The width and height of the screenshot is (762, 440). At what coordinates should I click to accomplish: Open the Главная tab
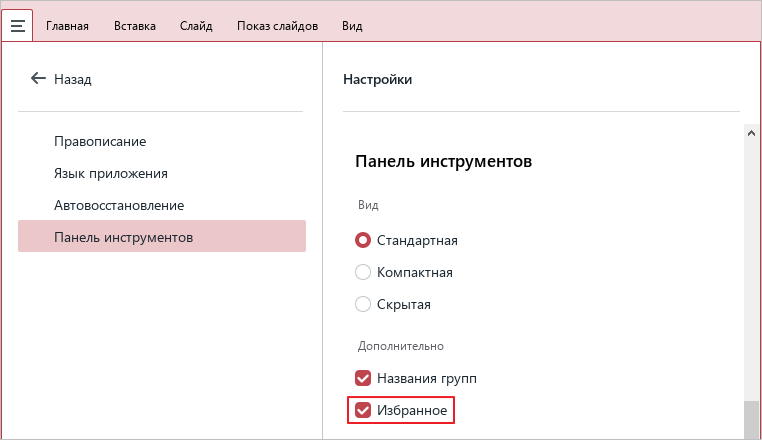pos(67,26)
